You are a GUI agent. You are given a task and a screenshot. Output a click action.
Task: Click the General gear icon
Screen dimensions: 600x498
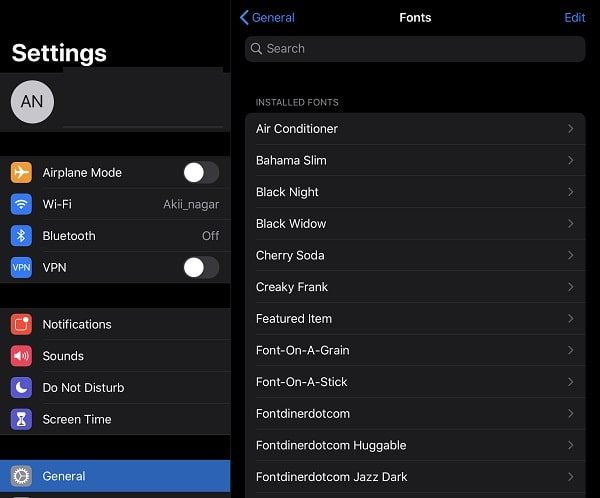point(21,476)
